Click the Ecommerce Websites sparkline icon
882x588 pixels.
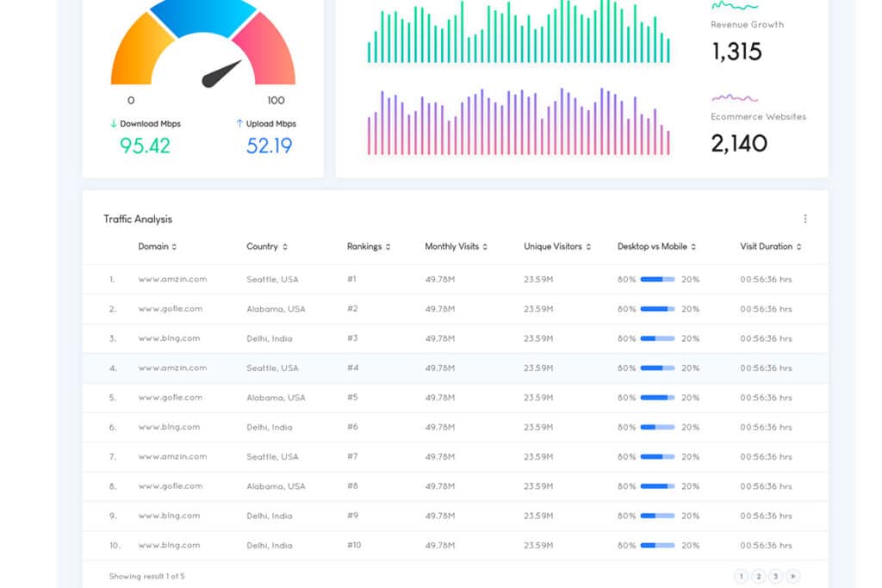(734, 98)
